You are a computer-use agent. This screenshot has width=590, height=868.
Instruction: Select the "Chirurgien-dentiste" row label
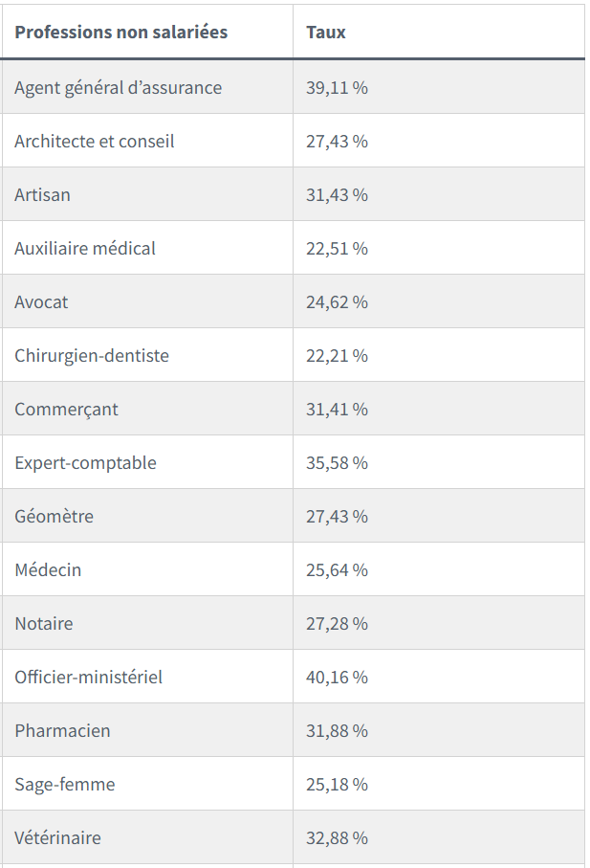(x=92, y=356)
